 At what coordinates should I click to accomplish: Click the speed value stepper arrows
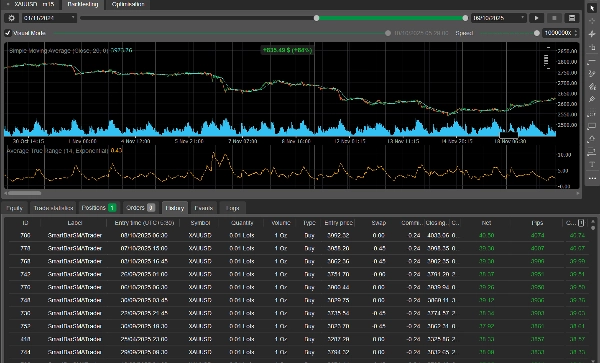(x=576, y=33)
